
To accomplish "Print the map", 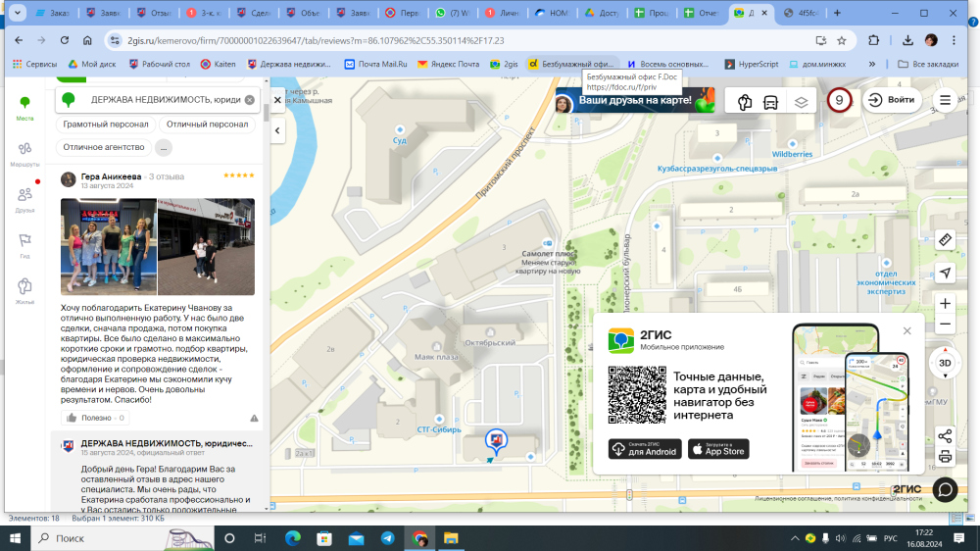I will [945, 457].
